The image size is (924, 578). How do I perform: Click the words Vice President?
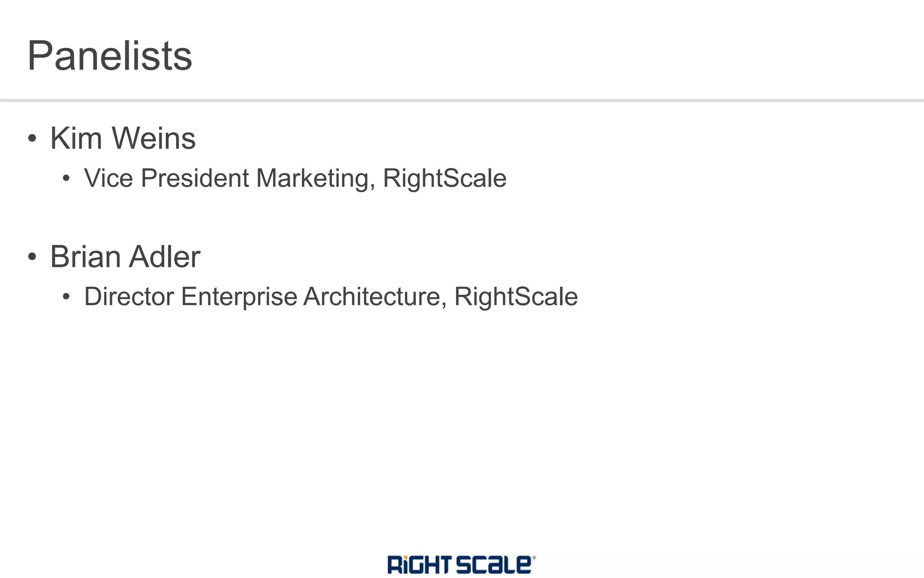[166, 178]
